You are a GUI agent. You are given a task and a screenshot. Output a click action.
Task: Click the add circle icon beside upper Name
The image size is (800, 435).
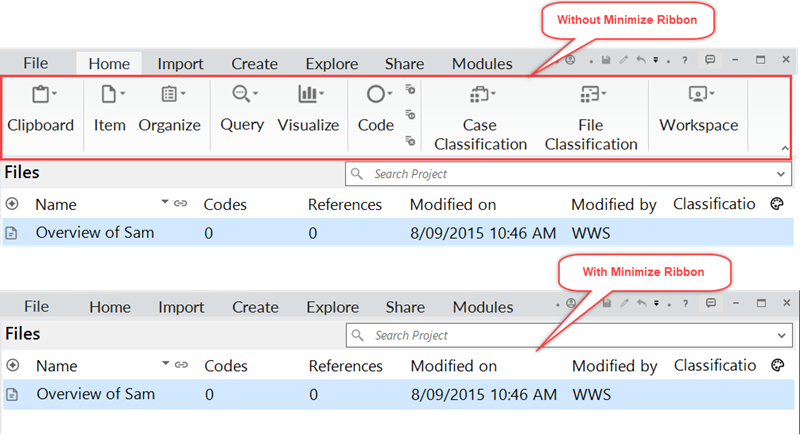point(12,204)
